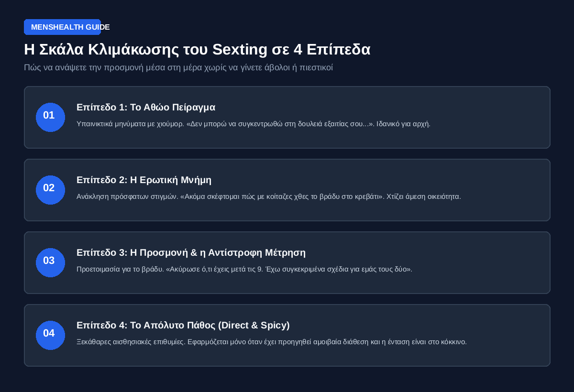
Task: Select the description text Ανάκληση πρόσφατων στιγμών
Action: pyautogui.click(x=269, y=196)
